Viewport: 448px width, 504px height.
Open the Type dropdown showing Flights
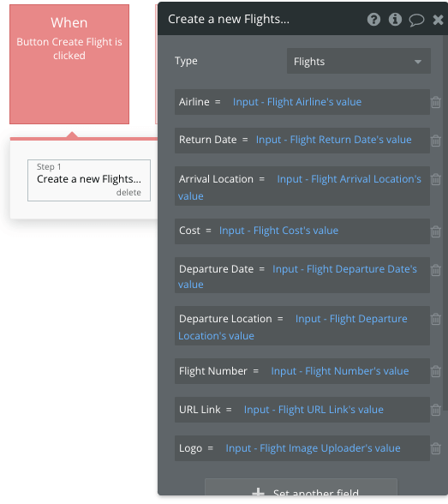point(358,62)
